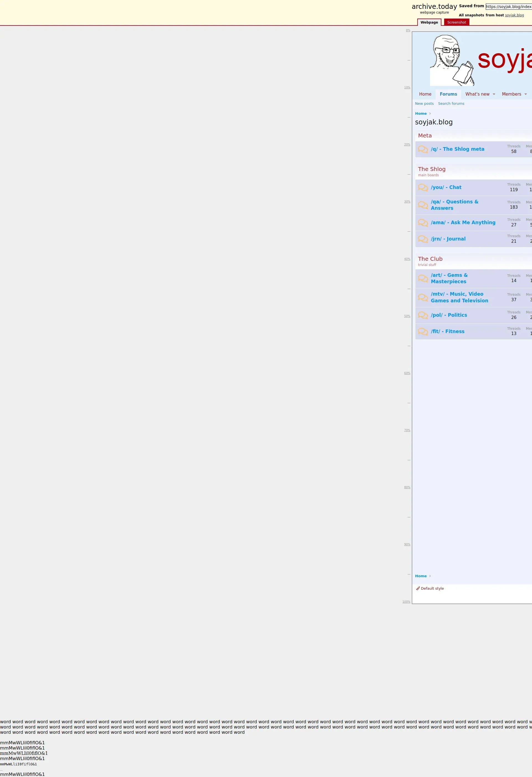The height and width of the screenshot is (777, 532).
Task: Jump to the 50% scroll marker
Action: pos(407,316)
